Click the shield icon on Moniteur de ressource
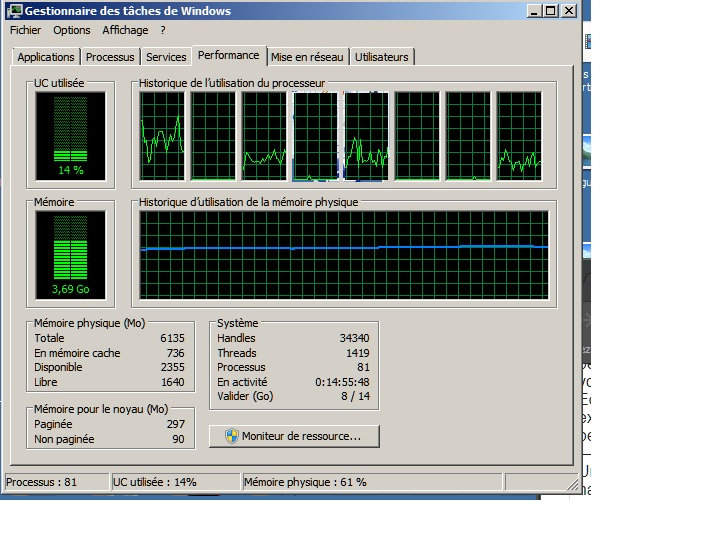This screenshot has width=728, height=556. (x=232, y=436)
